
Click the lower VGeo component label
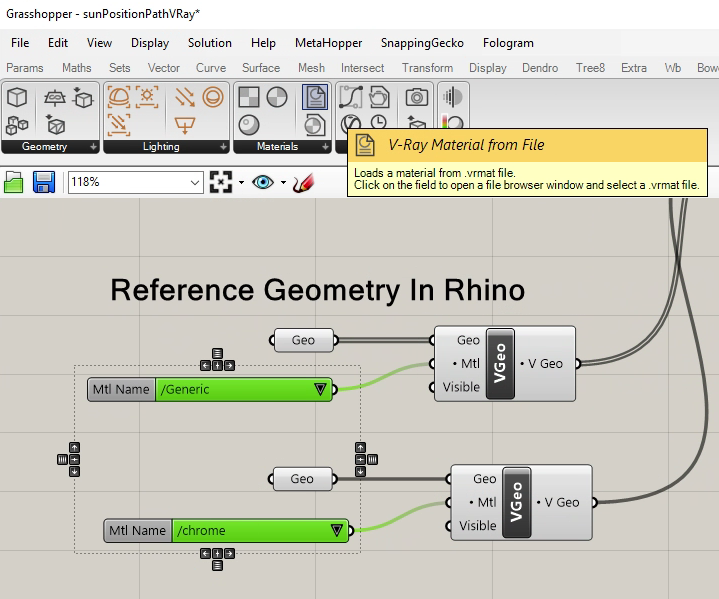(x=516, y=503)
